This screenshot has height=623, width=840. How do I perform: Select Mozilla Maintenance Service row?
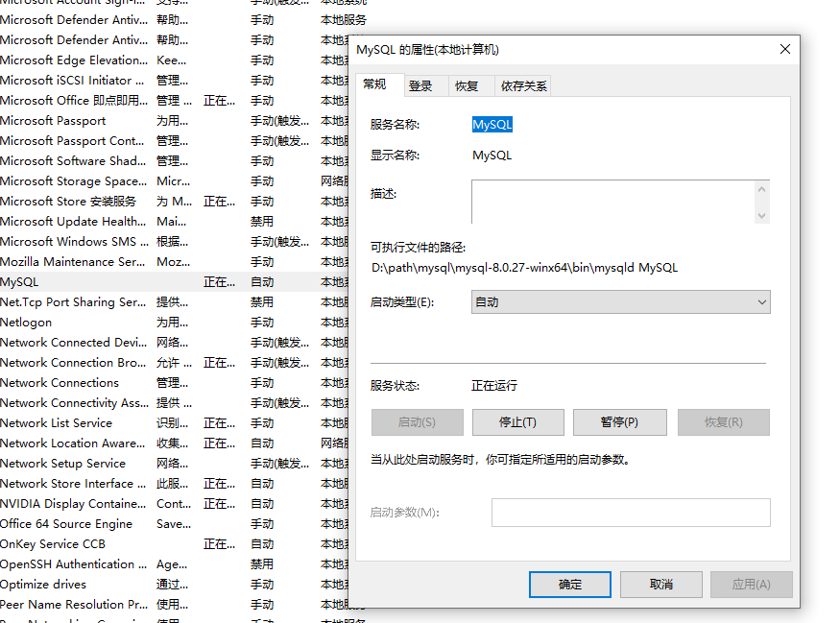[x=174, y=262]
